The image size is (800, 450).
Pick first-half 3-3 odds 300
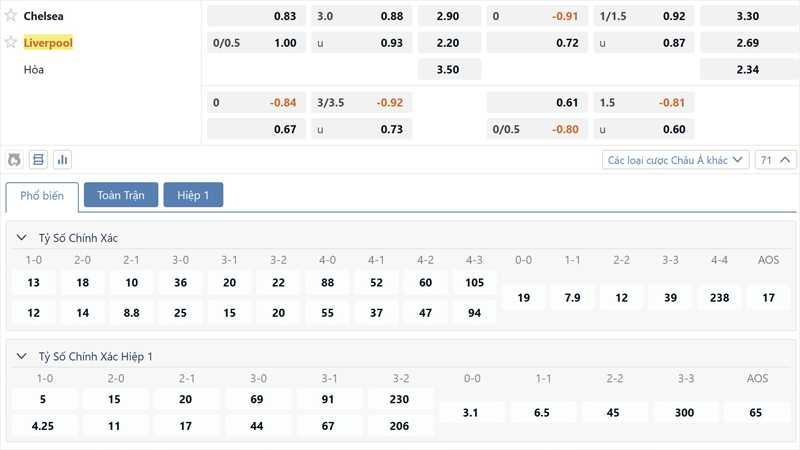[687, 412]
